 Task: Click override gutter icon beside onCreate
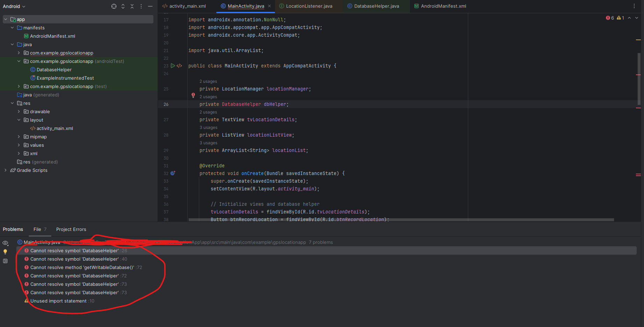[173, 173]
